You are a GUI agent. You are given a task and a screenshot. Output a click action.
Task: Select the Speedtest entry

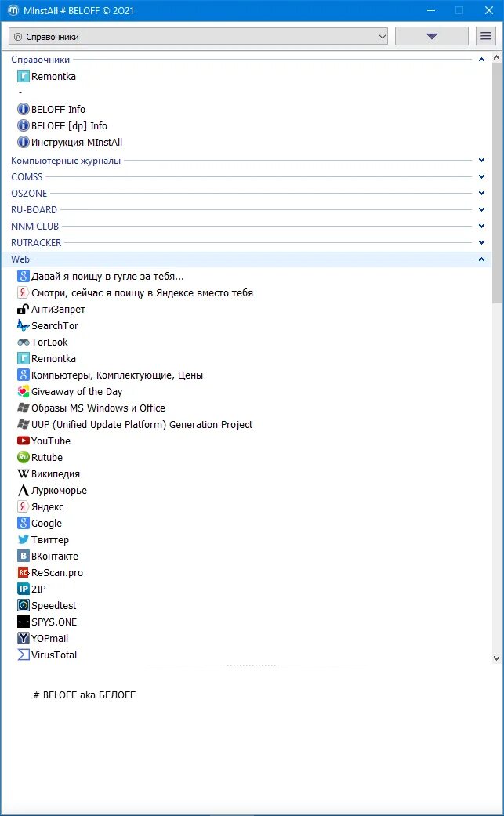click(x=53, y=606)
